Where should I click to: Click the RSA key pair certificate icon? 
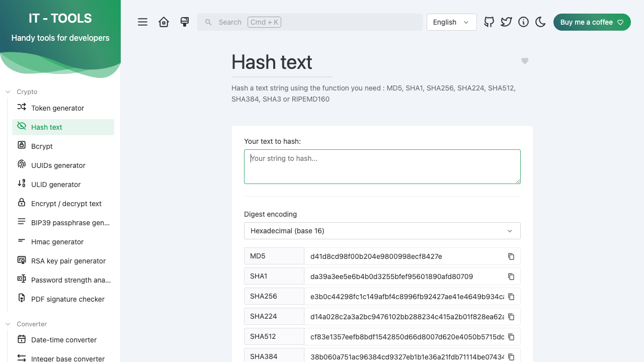pos(22,260)
